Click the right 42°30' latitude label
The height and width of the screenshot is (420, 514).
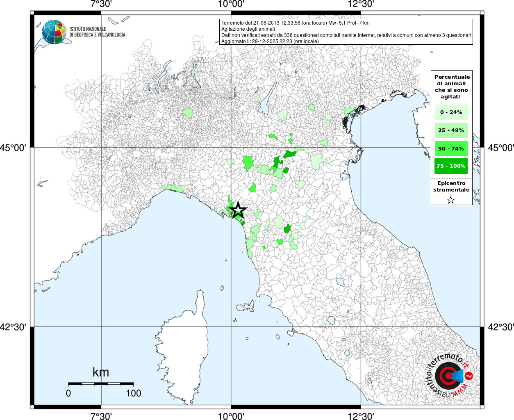pos(501,327)
